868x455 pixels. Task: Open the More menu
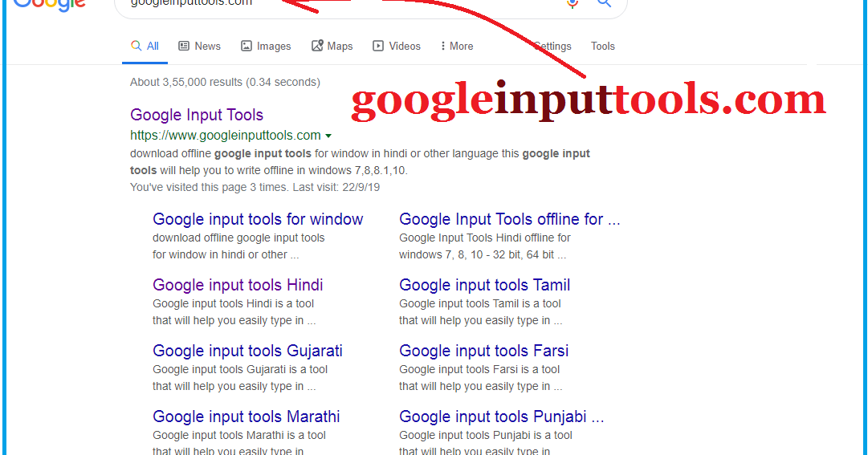click(x=457, y=47)
